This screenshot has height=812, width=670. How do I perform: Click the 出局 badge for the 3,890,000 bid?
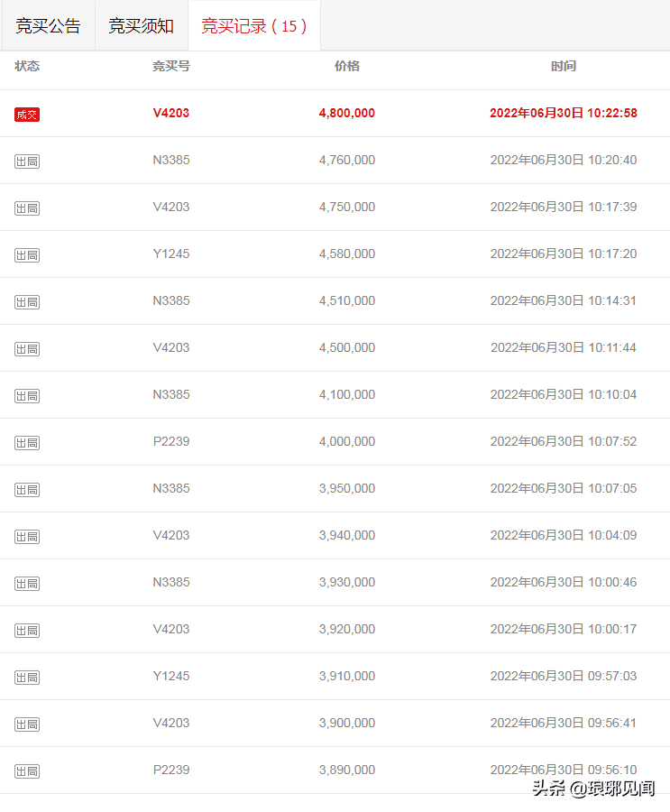click(27, 771)
